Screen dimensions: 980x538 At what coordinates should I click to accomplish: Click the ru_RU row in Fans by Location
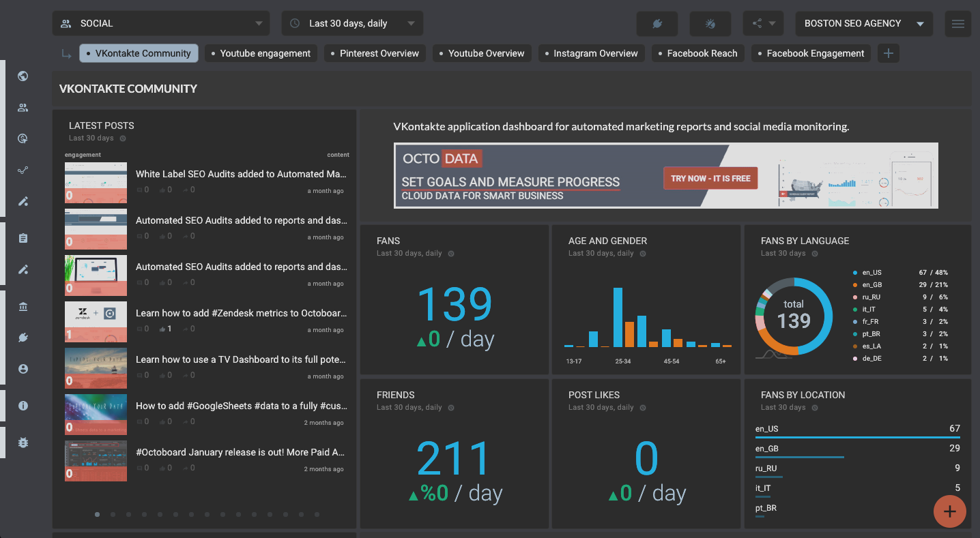click(858, 470)
